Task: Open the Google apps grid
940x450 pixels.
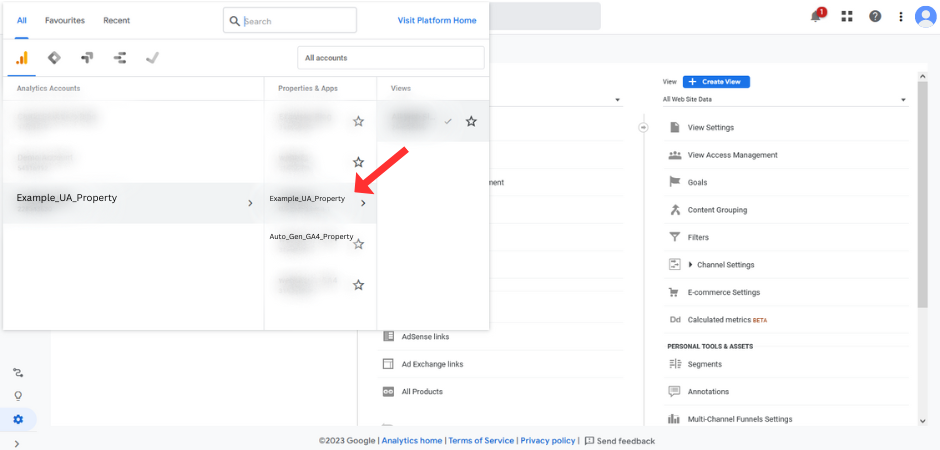Action: click(x=846, y=16)
